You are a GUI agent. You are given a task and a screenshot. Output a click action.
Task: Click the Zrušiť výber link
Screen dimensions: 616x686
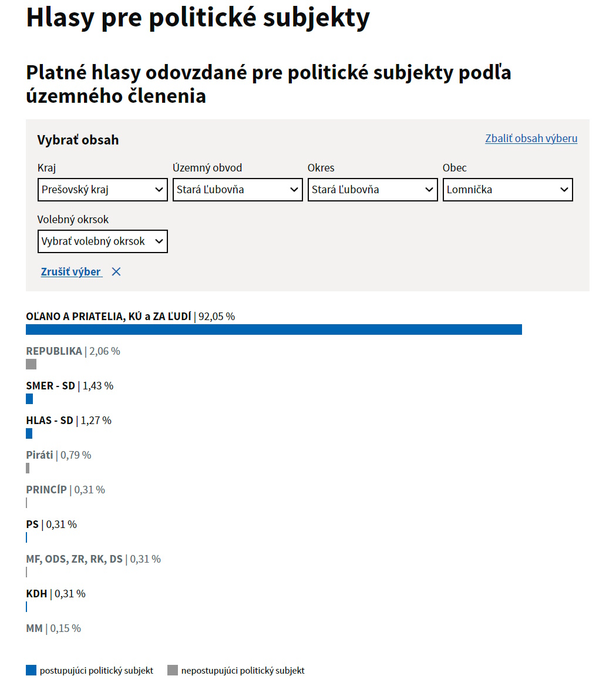tap(71, 272)
